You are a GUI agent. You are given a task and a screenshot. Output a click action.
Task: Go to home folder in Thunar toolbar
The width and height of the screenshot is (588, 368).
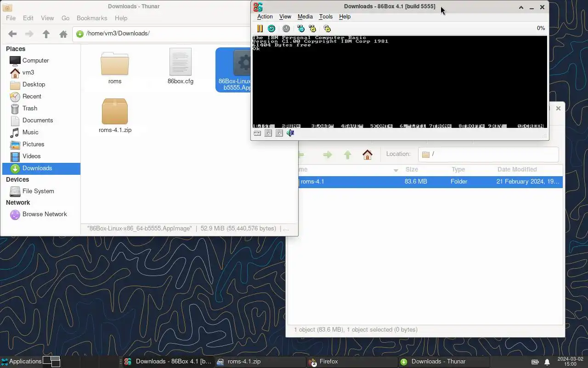(x=63, y=34)
